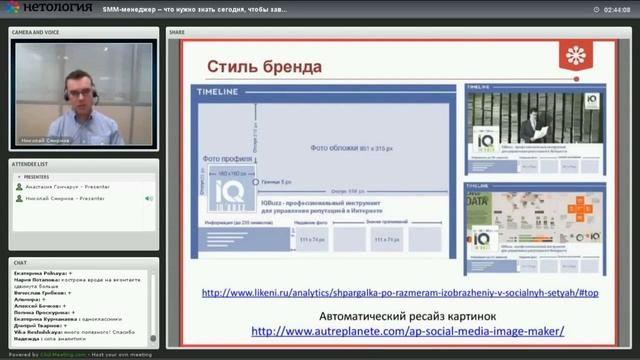Click the Attendee List panel header
This screenshot has width=640, height=360.
[84, 164]
